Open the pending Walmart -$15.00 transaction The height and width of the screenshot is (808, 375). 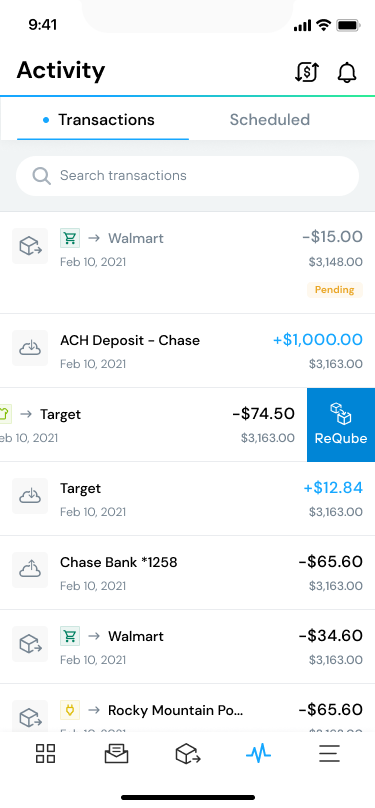click(x=188, y=262)
